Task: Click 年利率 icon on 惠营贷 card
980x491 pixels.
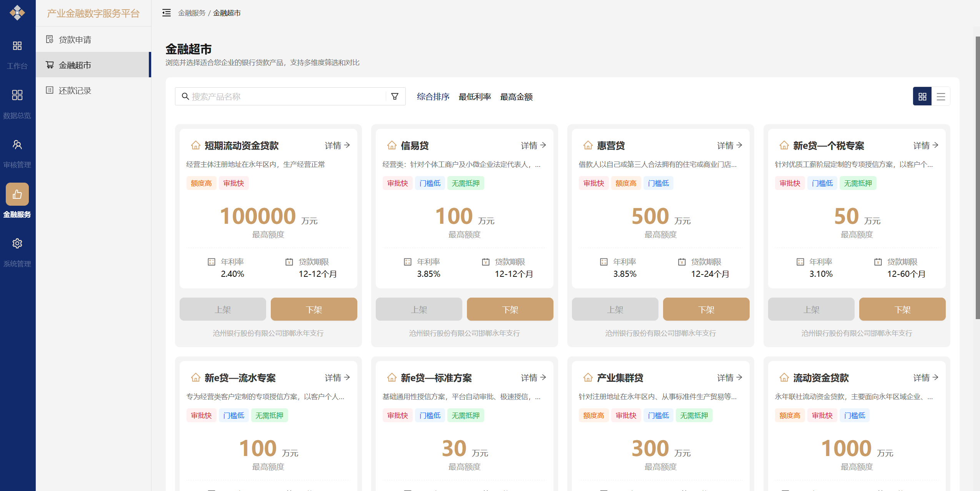Action: [x=604, y=262]
